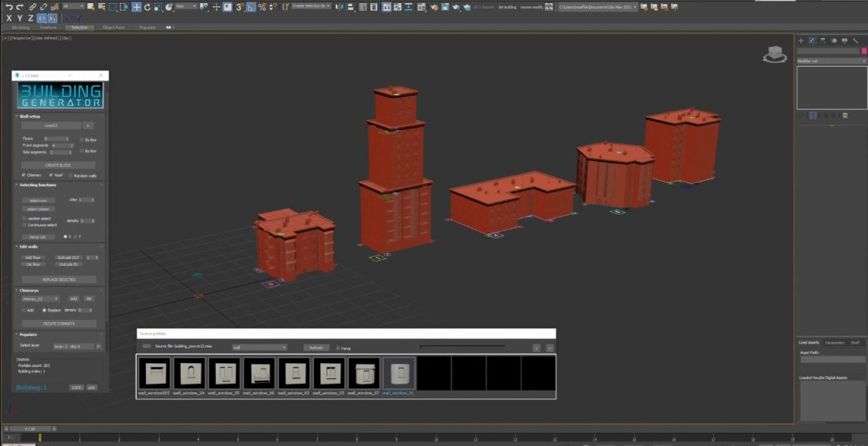Switch to the Object Paint ribbon tab

pos(114,27)
